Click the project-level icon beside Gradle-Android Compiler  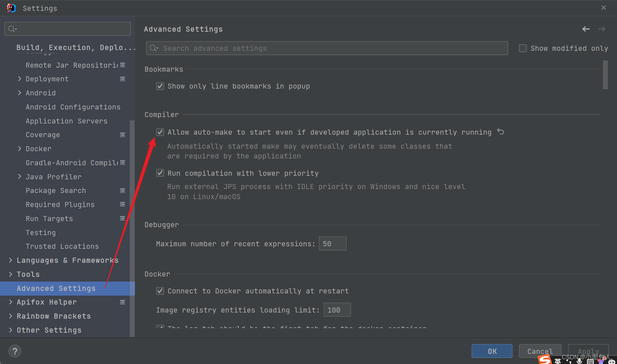tap(123, 163)
